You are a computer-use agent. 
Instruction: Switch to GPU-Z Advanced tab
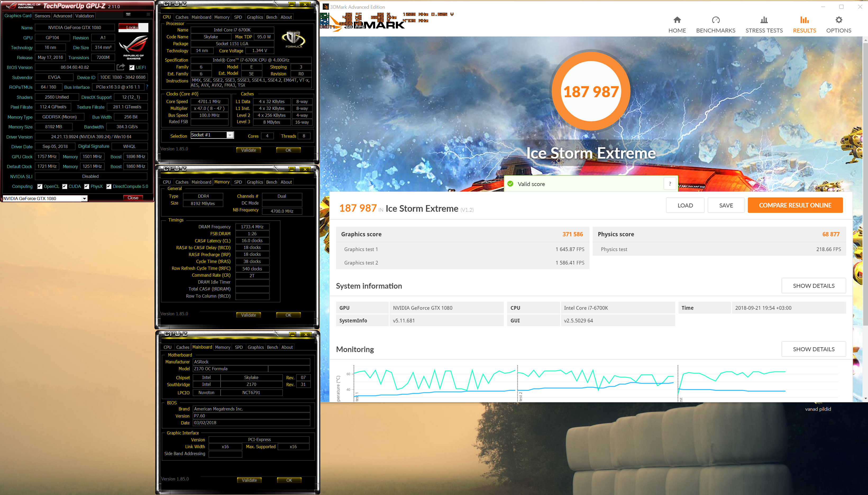pos(63,16)
